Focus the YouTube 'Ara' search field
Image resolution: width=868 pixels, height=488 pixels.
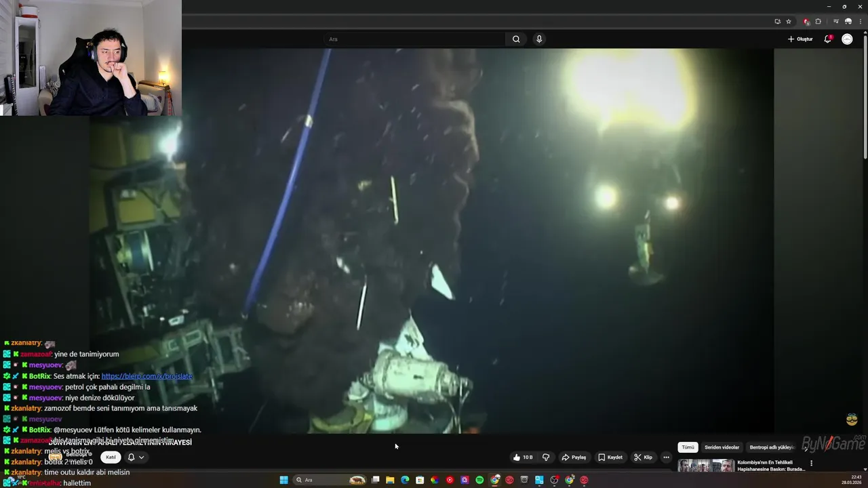tap(414, 39)
